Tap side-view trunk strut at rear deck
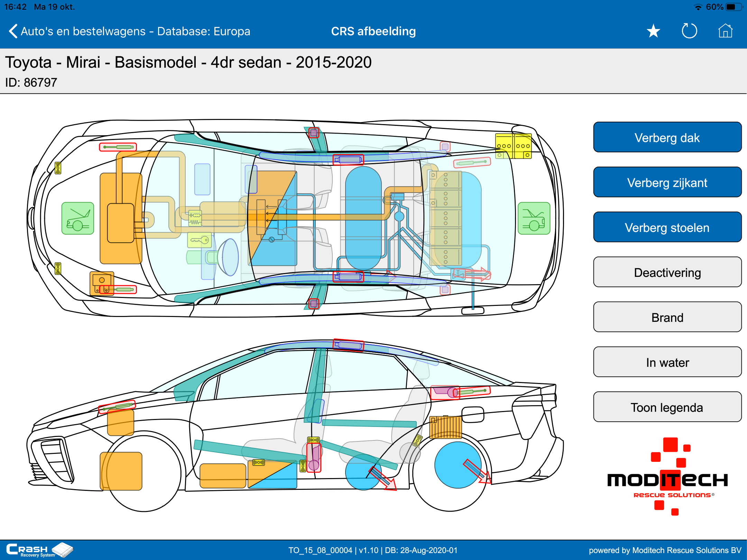Screen dimensions: 747x560 [x=472, y=392]
